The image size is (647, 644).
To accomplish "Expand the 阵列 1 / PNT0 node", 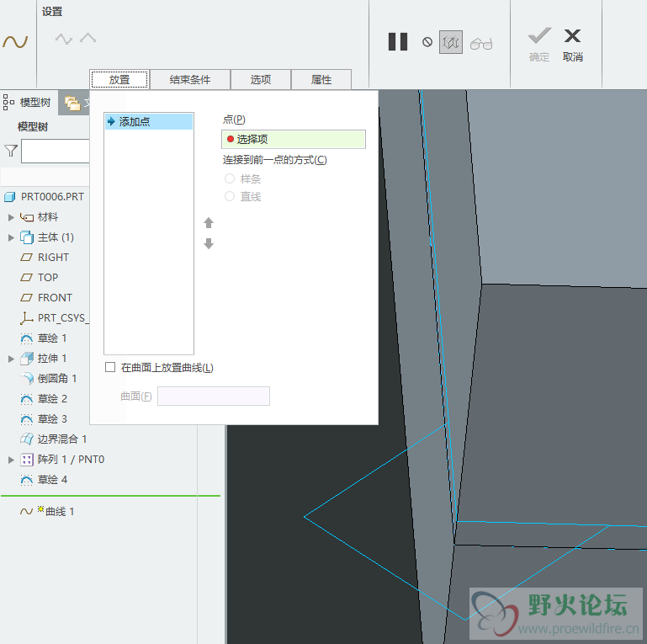I will (x=12, y=460).
